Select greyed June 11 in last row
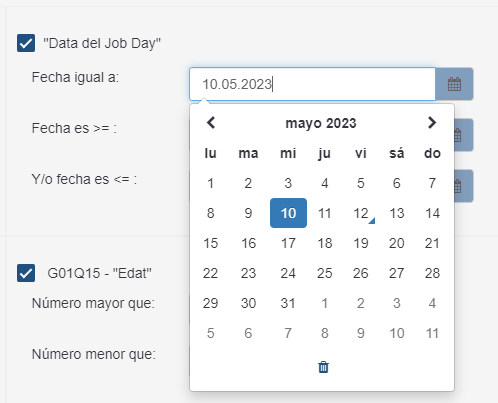 point(432,333)
